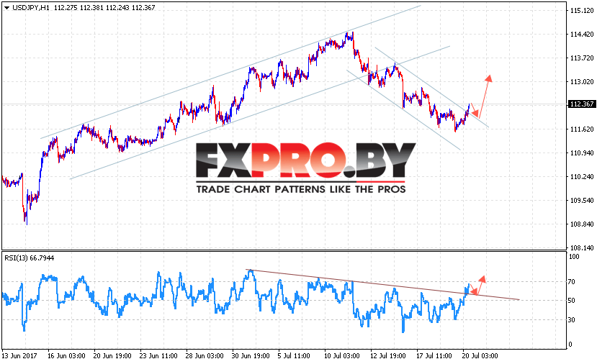Select the 113.020 price axis value

[582, 81]
